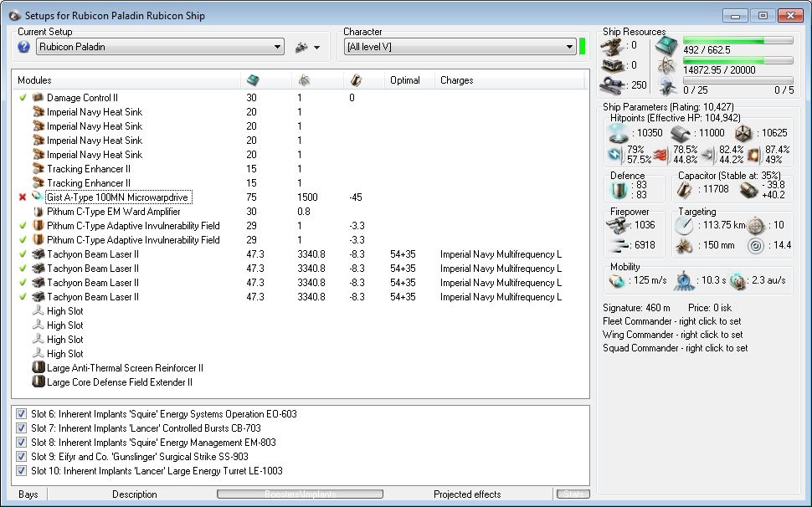812x507 pixels.
Task: Uncheck Slot 6 Energy Systems Operation EO-603 implant
Action: [21, 414]
